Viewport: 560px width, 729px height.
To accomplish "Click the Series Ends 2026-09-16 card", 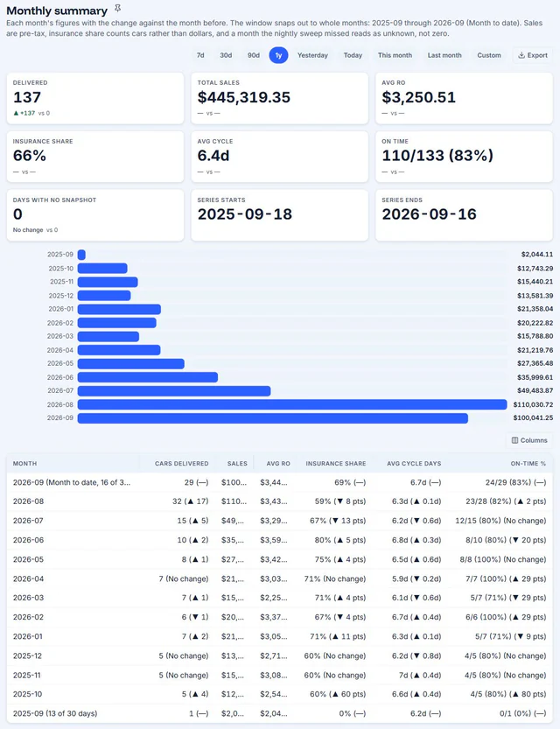I will click(x=464, y=215).
